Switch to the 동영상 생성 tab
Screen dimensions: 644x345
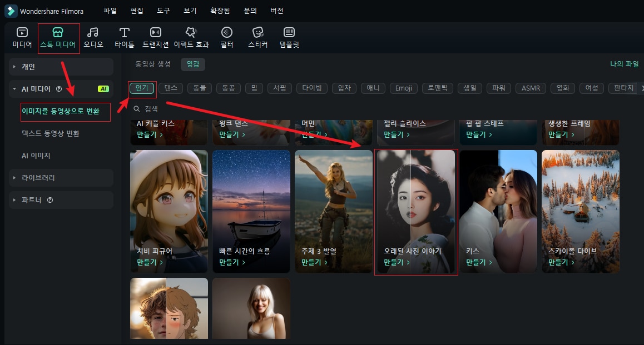[x=153, y=64]
